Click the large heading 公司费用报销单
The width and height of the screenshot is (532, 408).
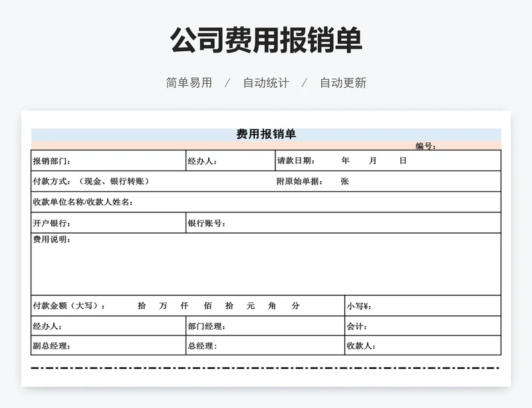[266, 40]
